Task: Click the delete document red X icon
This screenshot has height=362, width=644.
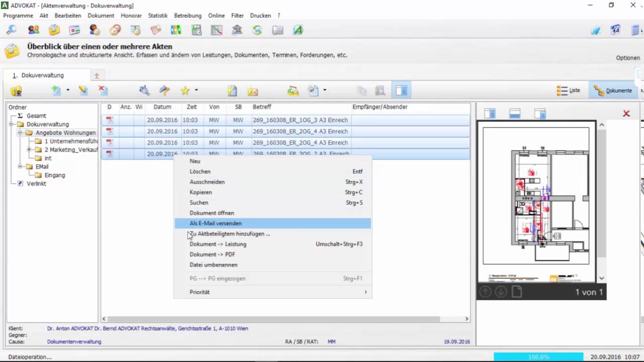Action: 103,90
